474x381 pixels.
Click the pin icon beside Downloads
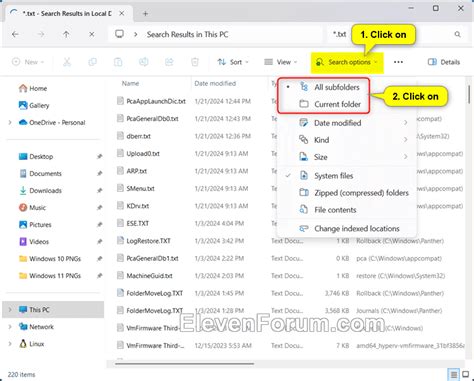pyautogui.click(x=99, y=190)
